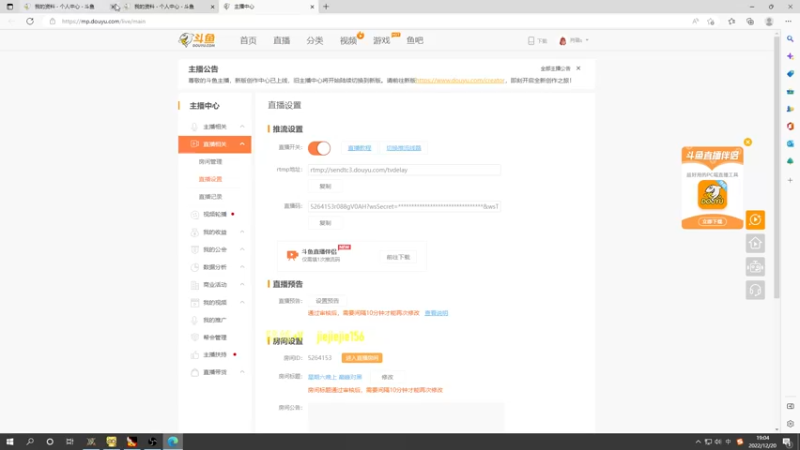This screenshot has width=800, height=450.
Task: Click the Edge sidebar Office icon
Action: (790, 126)
